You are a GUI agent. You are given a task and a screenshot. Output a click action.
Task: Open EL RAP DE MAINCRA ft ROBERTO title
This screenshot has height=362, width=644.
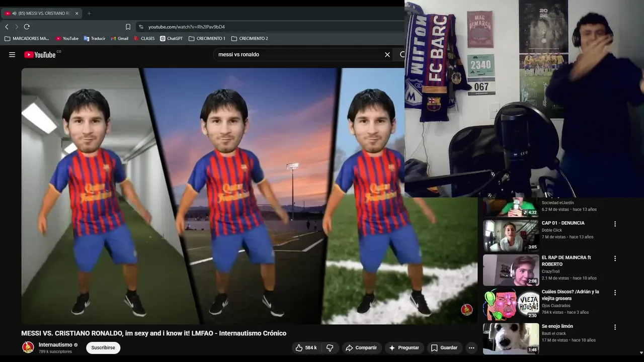tap(566, 260)
